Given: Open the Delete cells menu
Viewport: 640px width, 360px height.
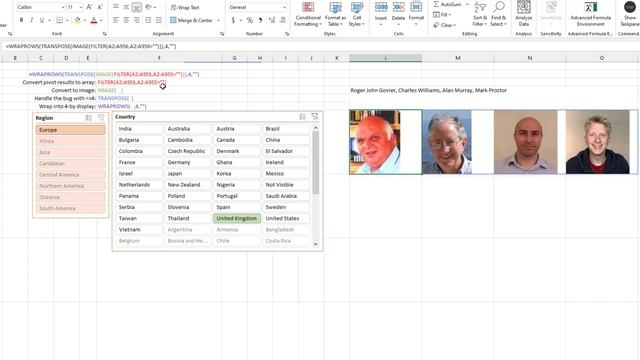Looking at the screenshot, I should [398, 15].
